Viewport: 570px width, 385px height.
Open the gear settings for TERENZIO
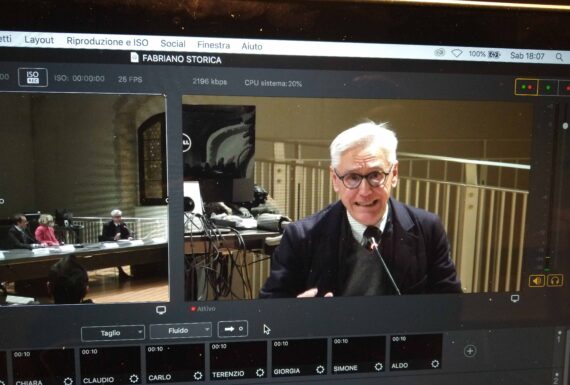(x=260, y=372)
